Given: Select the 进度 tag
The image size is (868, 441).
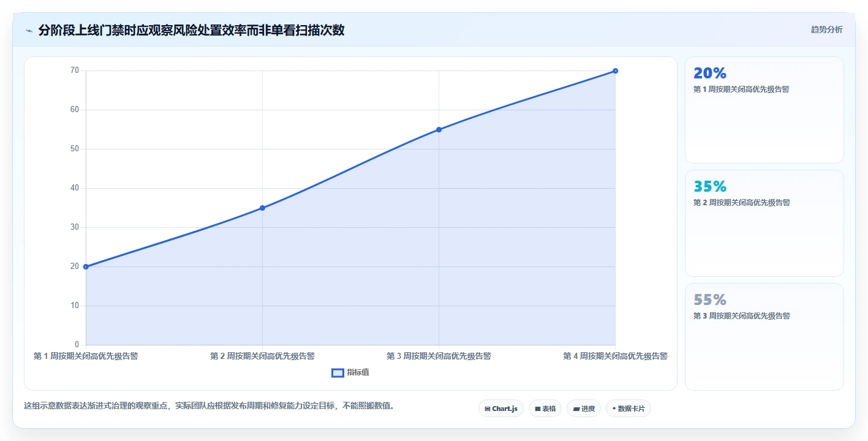Looking at the screenshot, I should 583,409.
